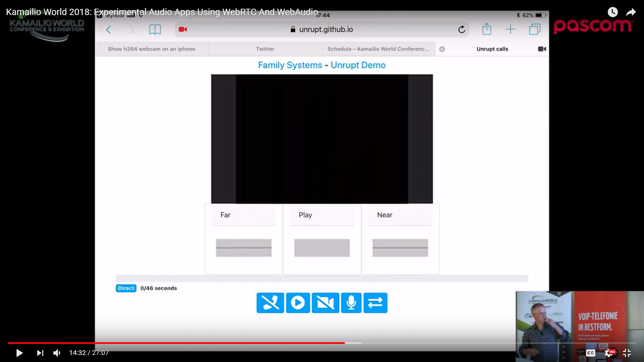
Task: Click the Far panel header
Action: tap(244, 215)
